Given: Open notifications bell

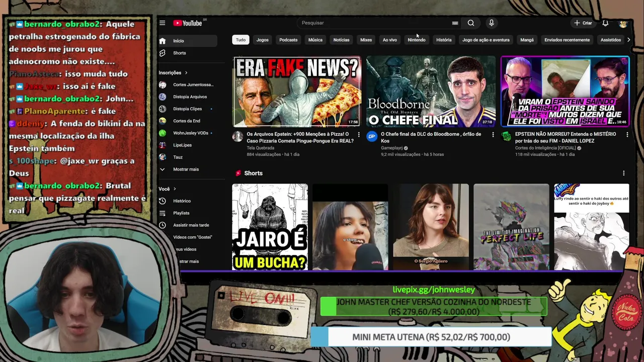Looking at the screenshot, I should [605, 23].
